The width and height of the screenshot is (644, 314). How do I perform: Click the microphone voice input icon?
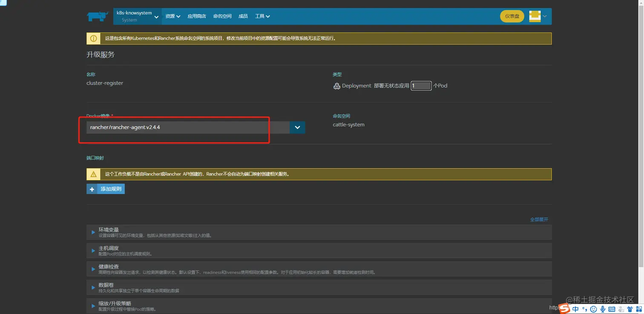[x=602, y=309]
